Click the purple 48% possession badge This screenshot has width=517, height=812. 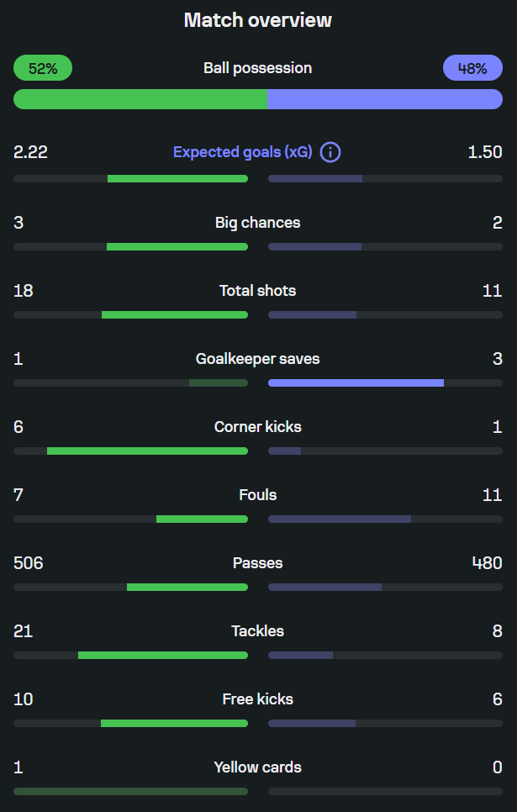click(472, 68)
